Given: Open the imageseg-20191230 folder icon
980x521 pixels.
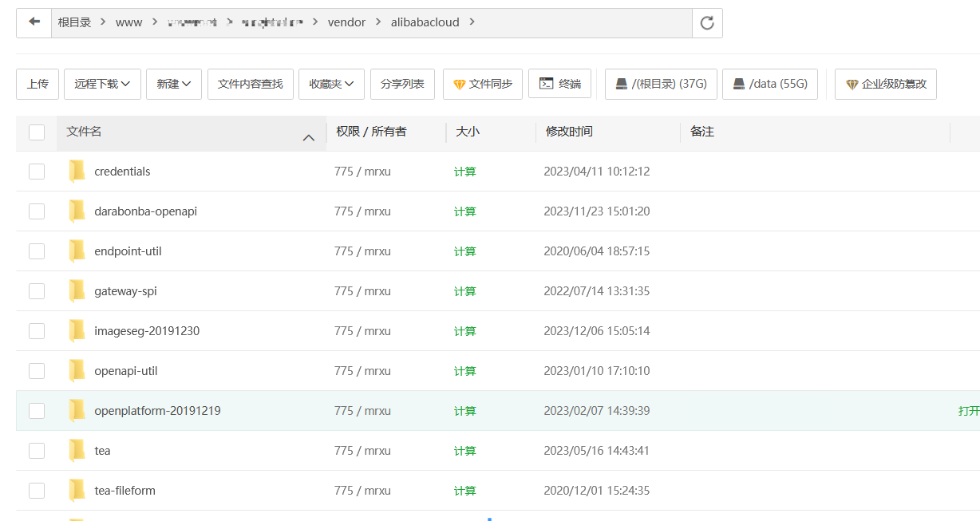Looking at the screenshot, I should click(77, 330).
